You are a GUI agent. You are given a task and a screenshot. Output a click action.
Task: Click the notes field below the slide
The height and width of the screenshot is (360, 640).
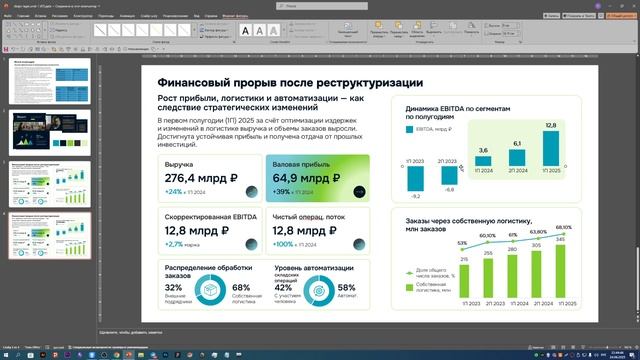coord(366,333)
